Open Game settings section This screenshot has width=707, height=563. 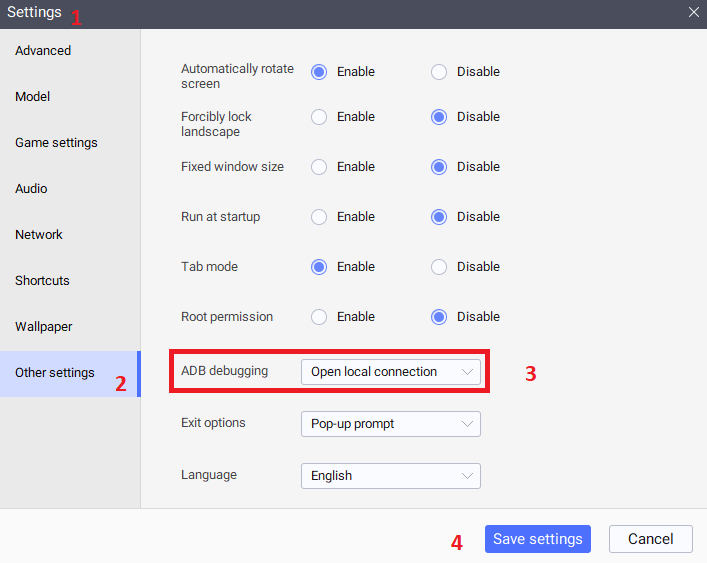click(x=56, y=143)
